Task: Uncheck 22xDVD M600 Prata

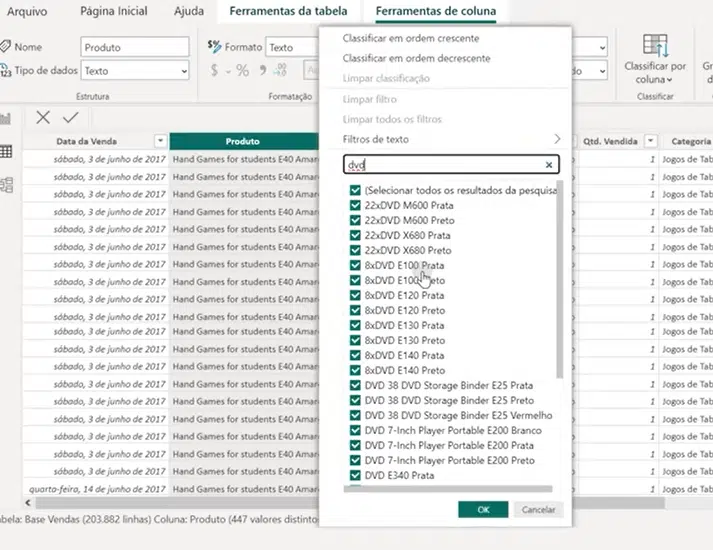Action: coord(355,205)
